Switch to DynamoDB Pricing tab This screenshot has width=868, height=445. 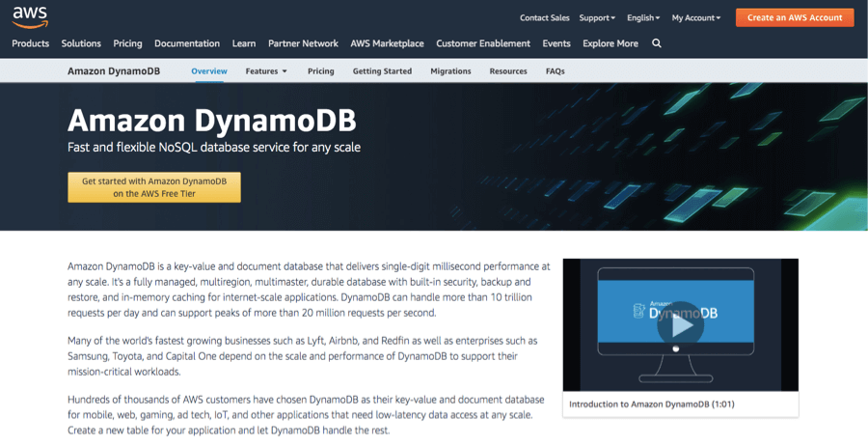320,70
